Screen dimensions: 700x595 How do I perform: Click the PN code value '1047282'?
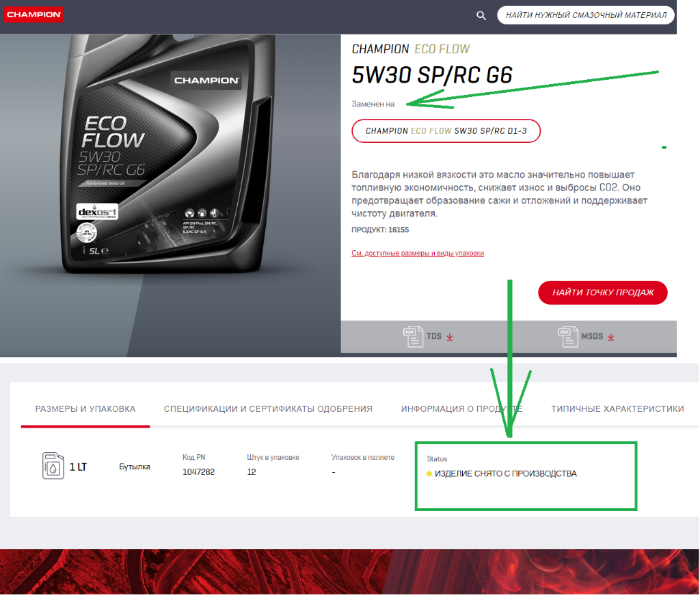point(199,472)
